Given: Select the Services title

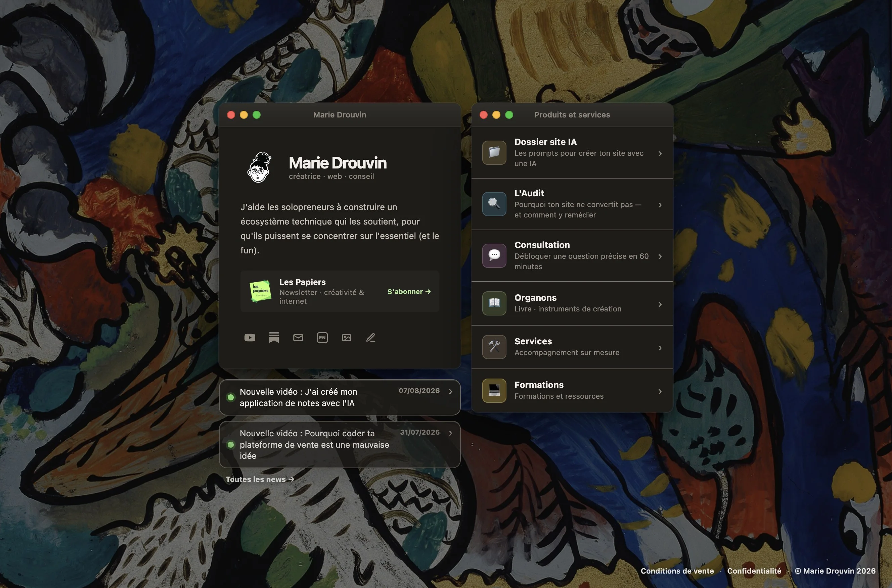Looking at the screenshot, I should pos(533,341).
